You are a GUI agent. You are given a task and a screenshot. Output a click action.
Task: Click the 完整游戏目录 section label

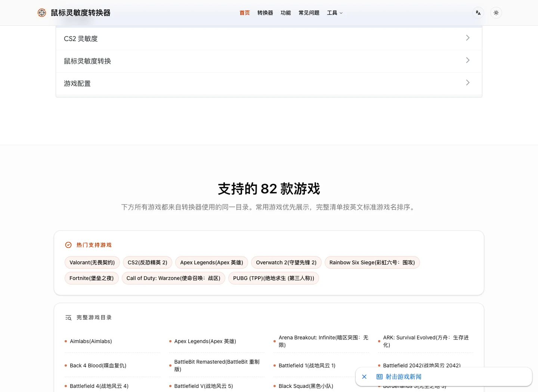coord(94,318)
